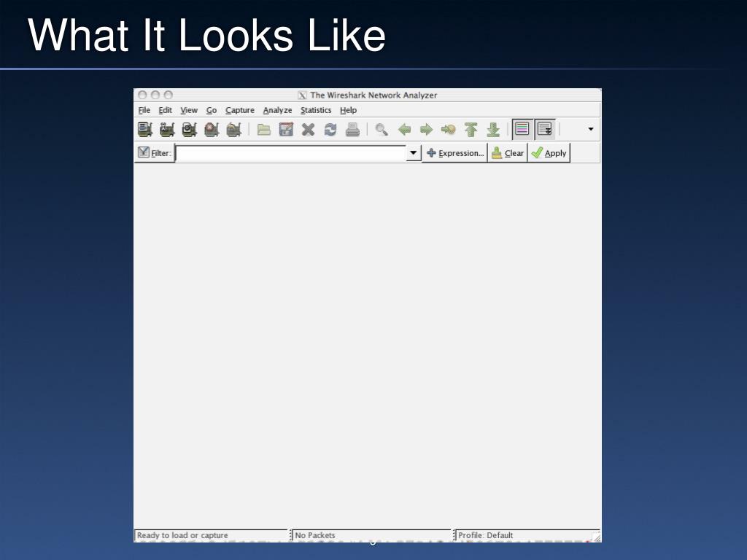Go back in packet history arrow
Viewport: 747px width, 560px height.
[404, 129]
